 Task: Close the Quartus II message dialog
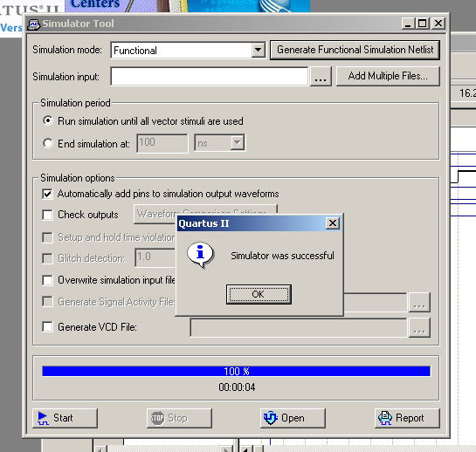[x=333, y=223]
